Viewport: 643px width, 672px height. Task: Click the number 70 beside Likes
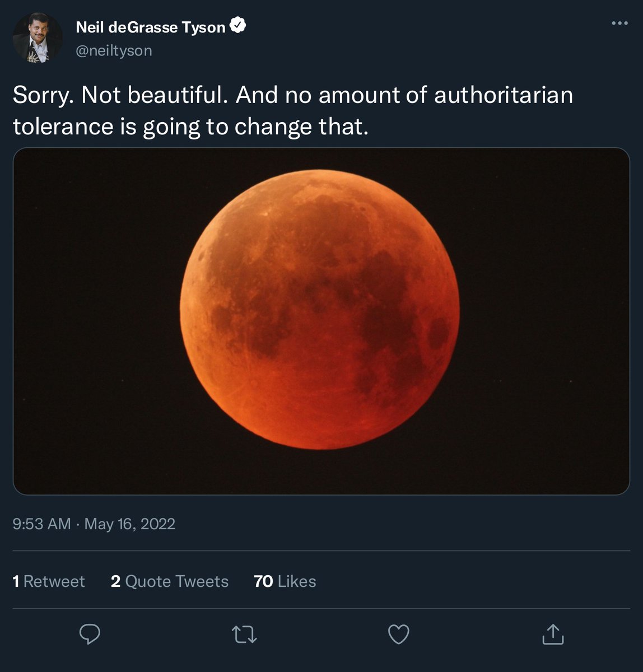(x=263, y=581)
